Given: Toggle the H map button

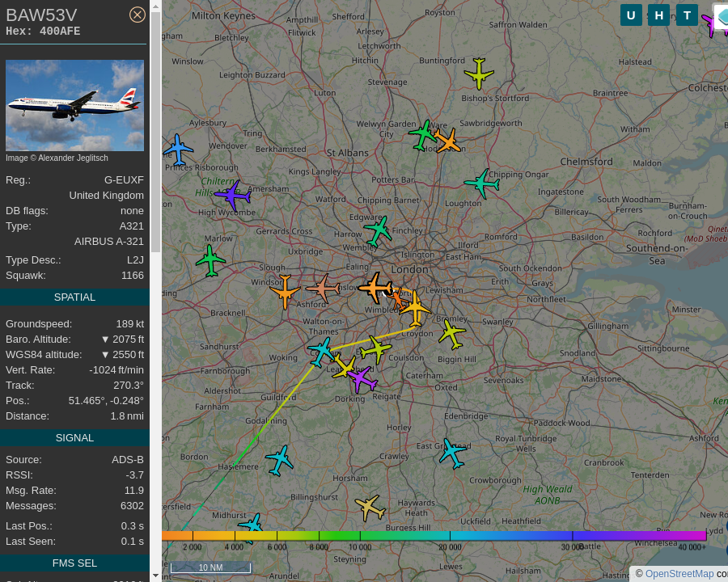Looking at the screenshot, I should (x=658, y=15).
